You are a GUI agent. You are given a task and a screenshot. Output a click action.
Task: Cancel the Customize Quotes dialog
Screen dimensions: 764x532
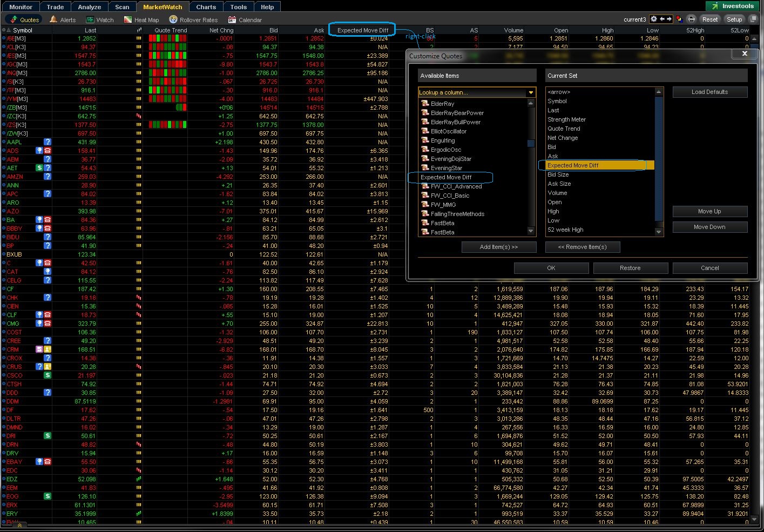click(710, 268)
